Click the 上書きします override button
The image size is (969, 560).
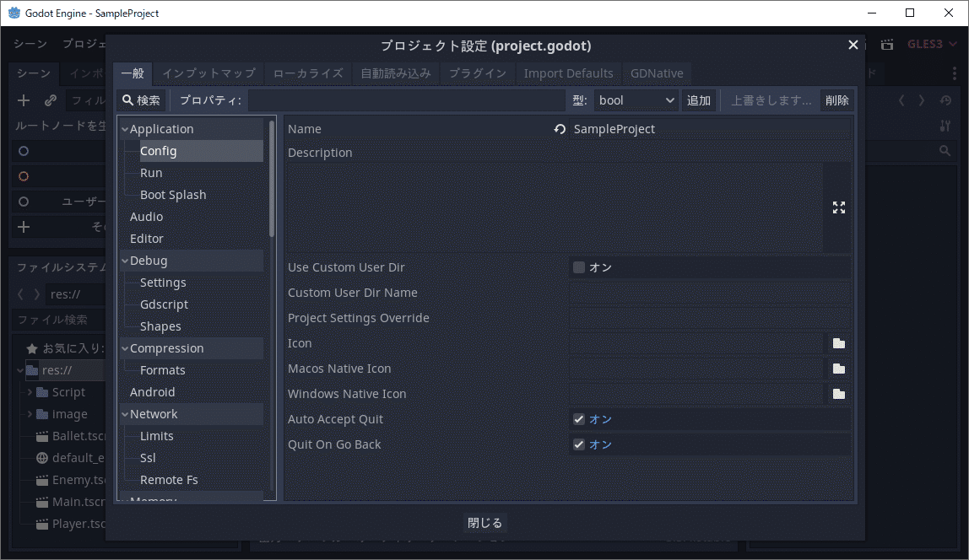pyautogui.click(x=771, y=100)
